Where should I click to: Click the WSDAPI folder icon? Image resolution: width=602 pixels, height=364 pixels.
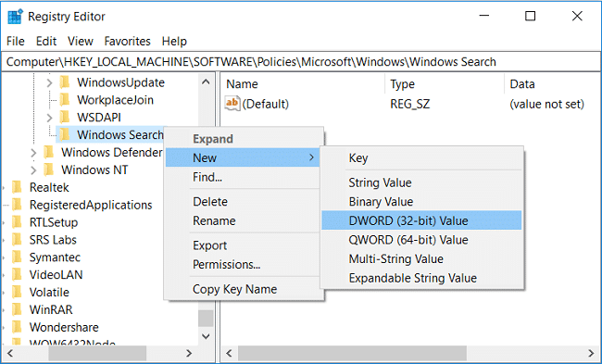click(x=65, y=117)
